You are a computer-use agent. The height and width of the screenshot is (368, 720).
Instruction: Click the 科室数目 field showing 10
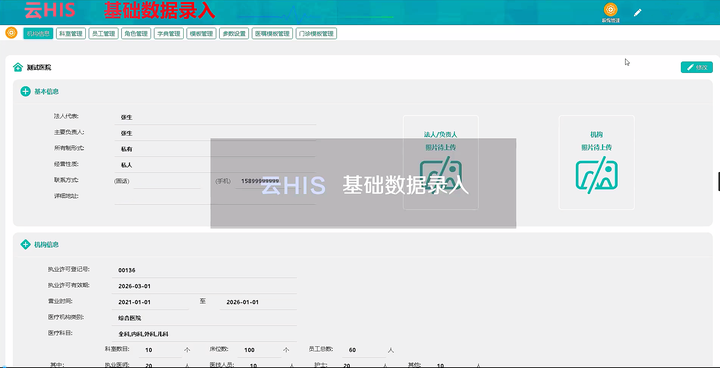(x=161, y=350)
